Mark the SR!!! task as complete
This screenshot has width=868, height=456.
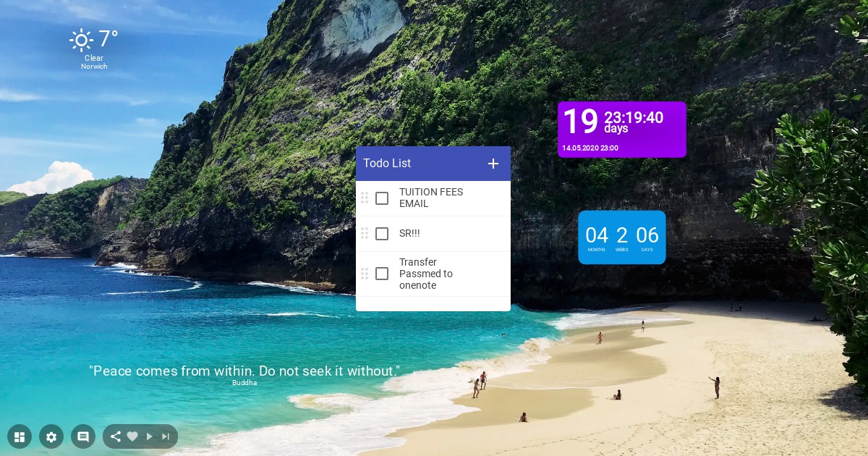pyautogui.click(x=382, y=234)
